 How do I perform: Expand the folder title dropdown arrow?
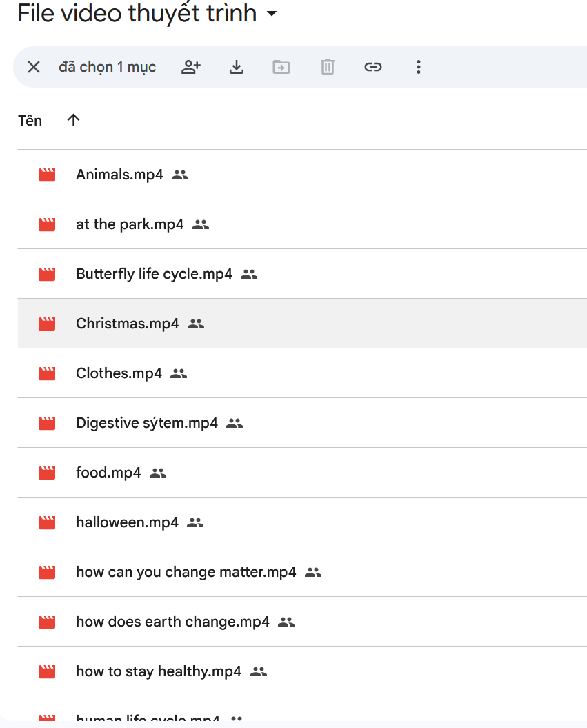[x=272, y=14]
